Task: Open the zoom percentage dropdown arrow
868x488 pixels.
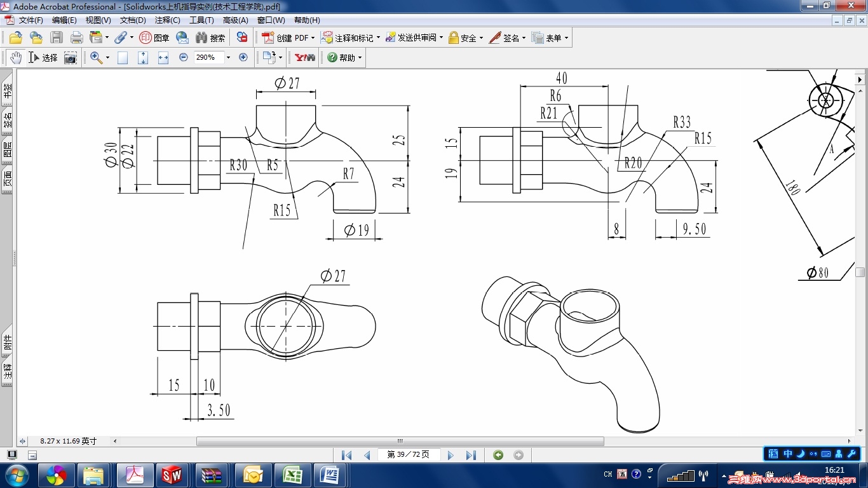Action: click(228, 57)
